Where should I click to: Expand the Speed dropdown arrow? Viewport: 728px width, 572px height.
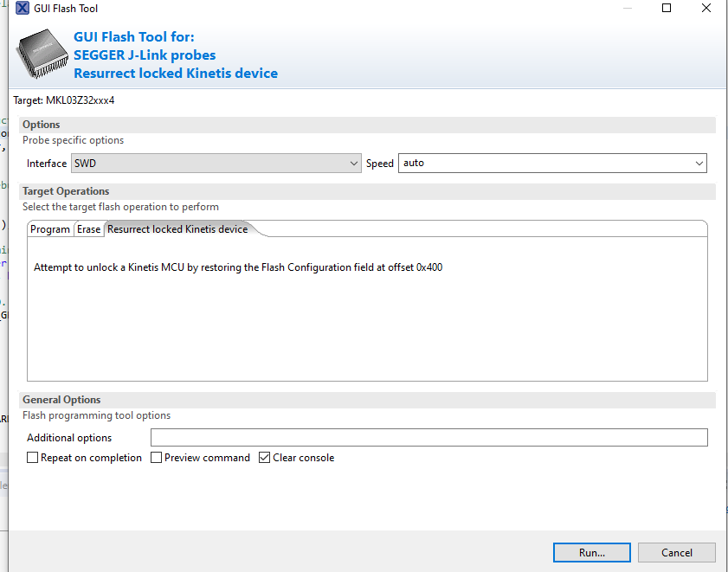(699, 163)
